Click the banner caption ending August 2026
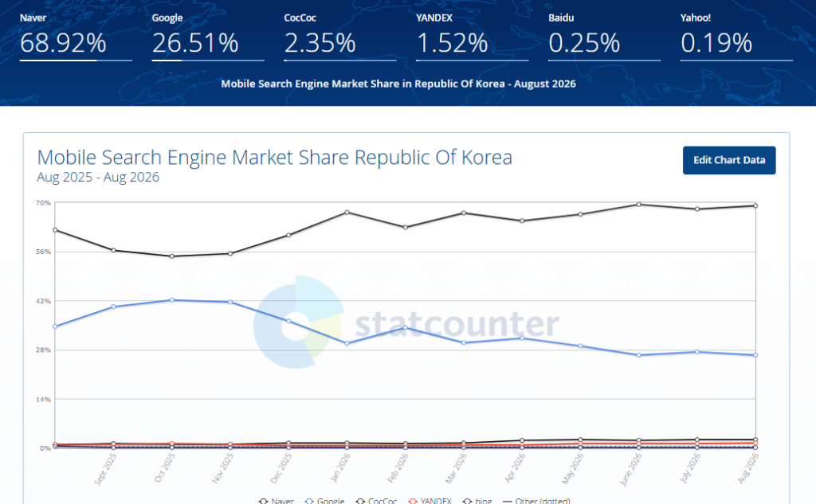816x504 pixels. [398, 84]
